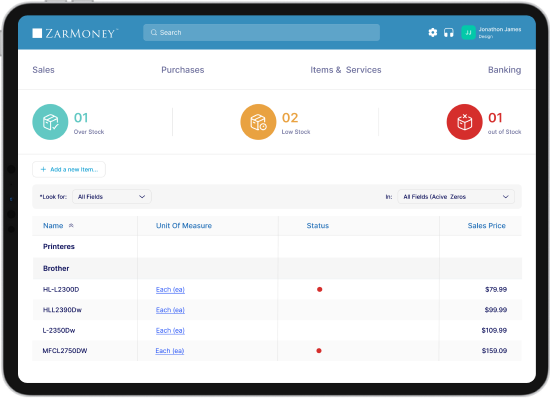Image resolution: width=550 pixels, height=398 pixels.
Task: Open Each (ea) link for HLL2390Dw
Action: (170, 310)
